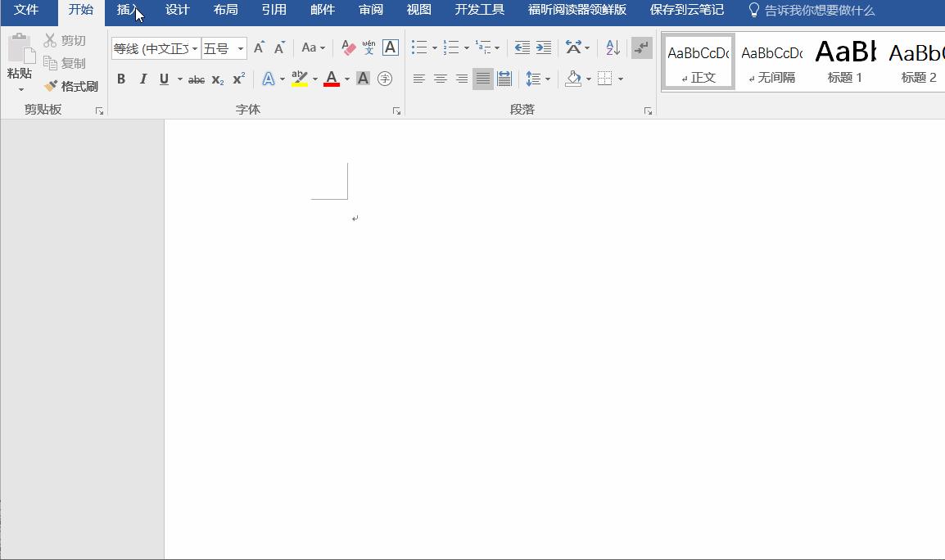Apply superscript formatting
This screenshot has width=945, height=560.
tap(237, 79)
